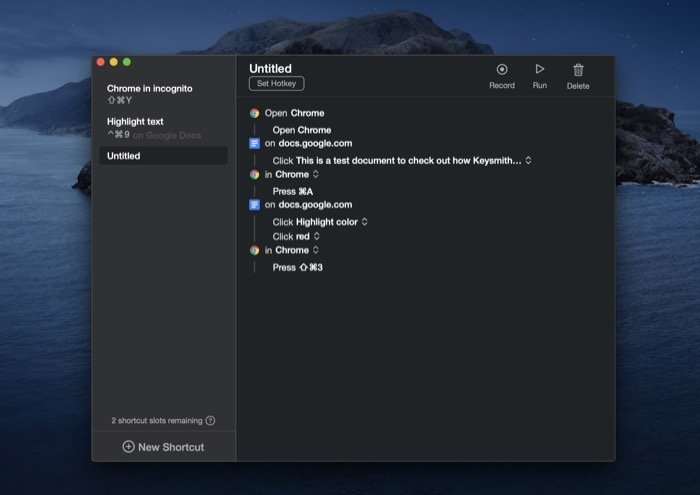Click the Set Hotkey button
Image resolution: width=700 pixels, height=495 pixels.
(x=276, y=83)
